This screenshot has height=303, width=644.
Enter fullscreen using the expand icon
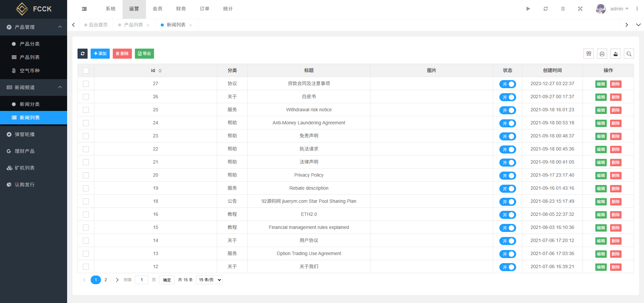tap(580, 9)
